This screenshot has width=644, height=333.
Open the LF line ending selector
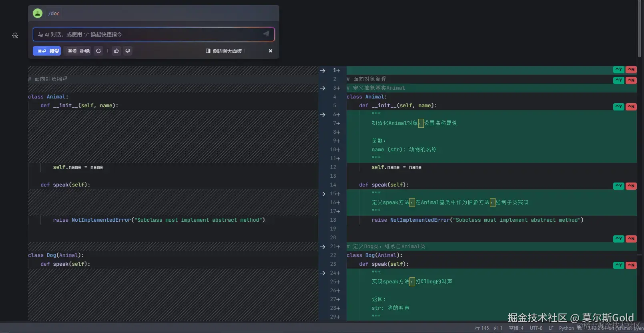551,328
